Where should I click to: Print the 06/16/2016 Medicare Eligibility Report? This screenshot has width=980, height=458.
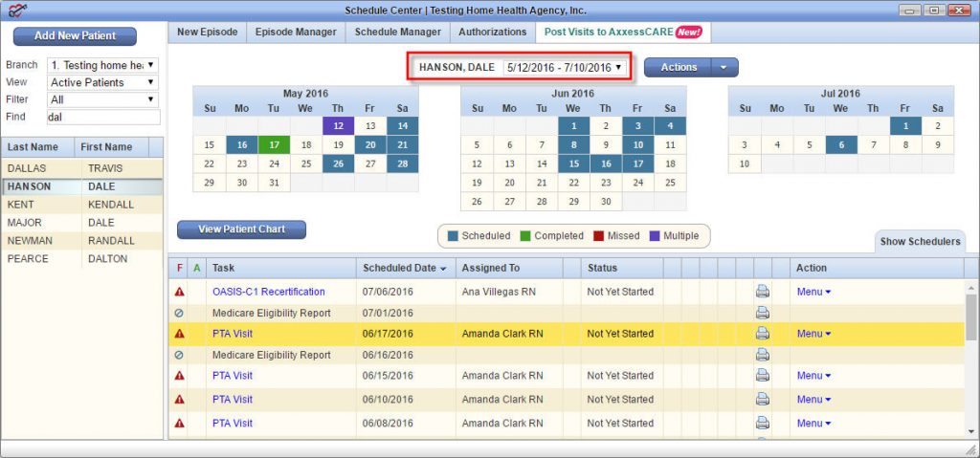point(762,355)
